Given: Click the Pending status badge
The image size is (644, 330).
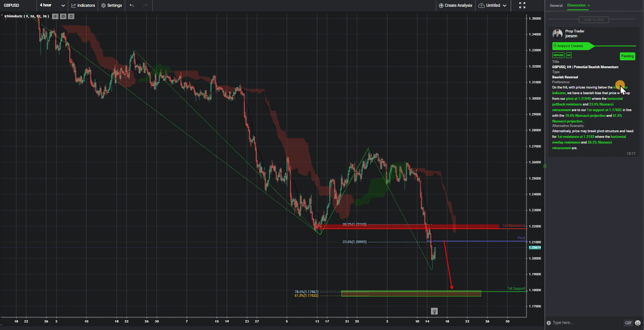Looking at the screenshot, I should (x=627, y=56).
